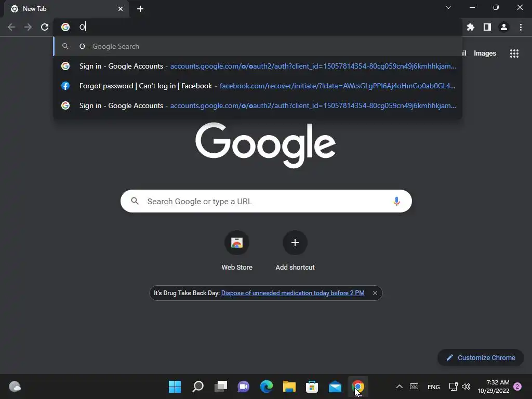Open the Images link

click(485, 54)
